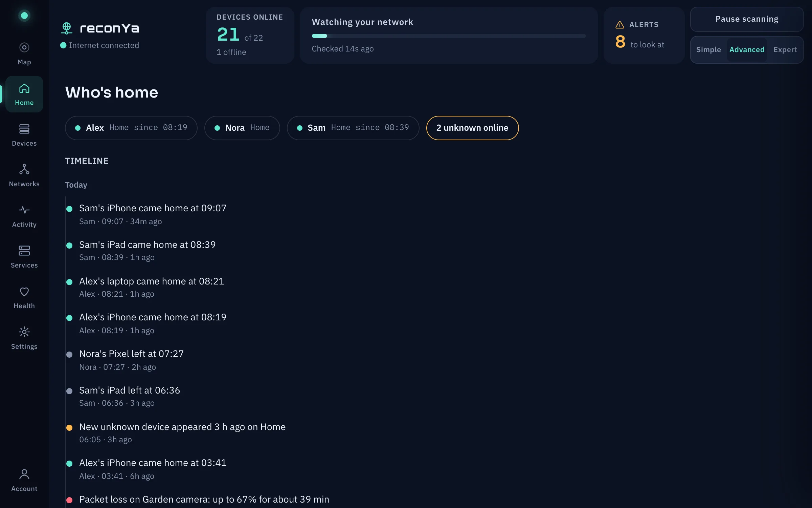The image size is (812, 508).
Task: Open the Devices section icon
Action: click(24, 129)
